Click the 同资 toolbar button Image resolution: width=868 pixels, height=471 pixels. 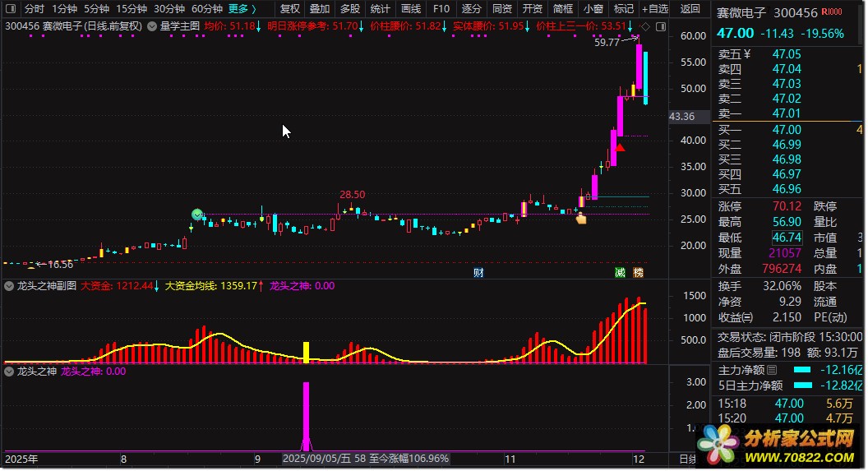click(x=501, y=9)
